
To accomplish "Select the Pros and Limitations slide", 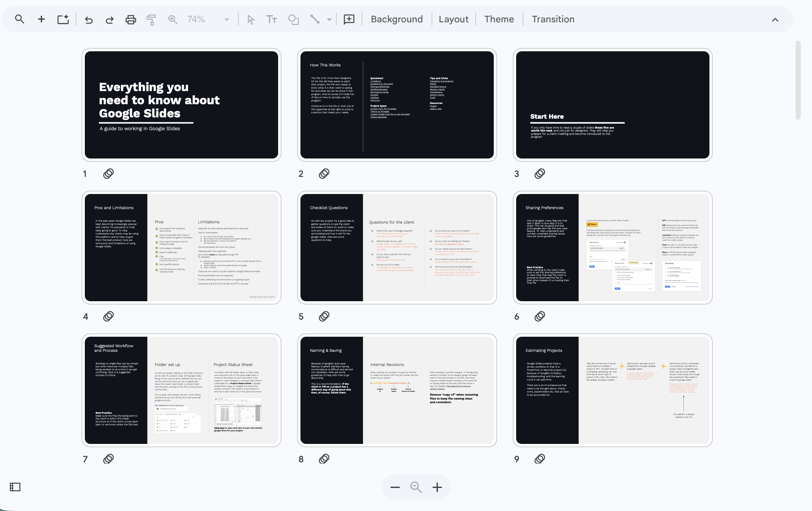I will coord(181,248).
